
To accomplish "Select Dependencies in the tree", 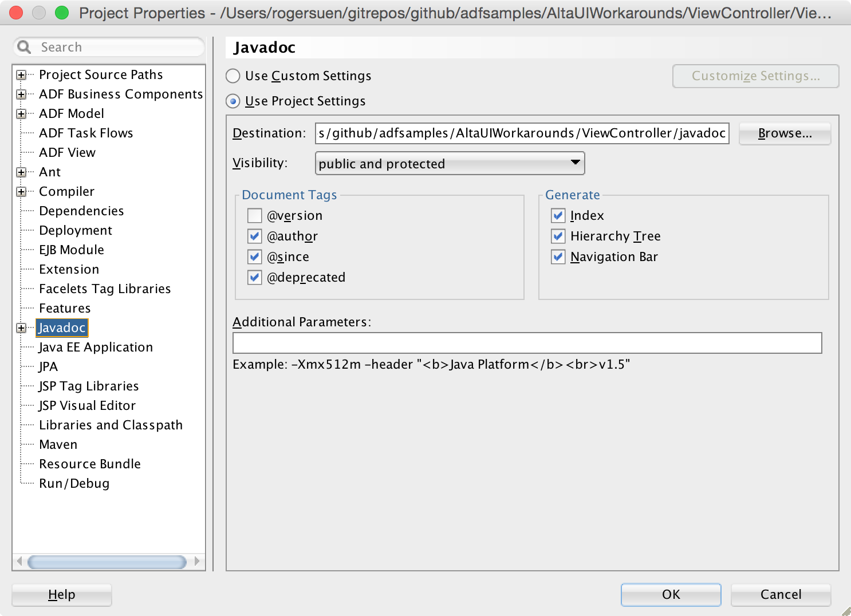I will pos(81,211).
